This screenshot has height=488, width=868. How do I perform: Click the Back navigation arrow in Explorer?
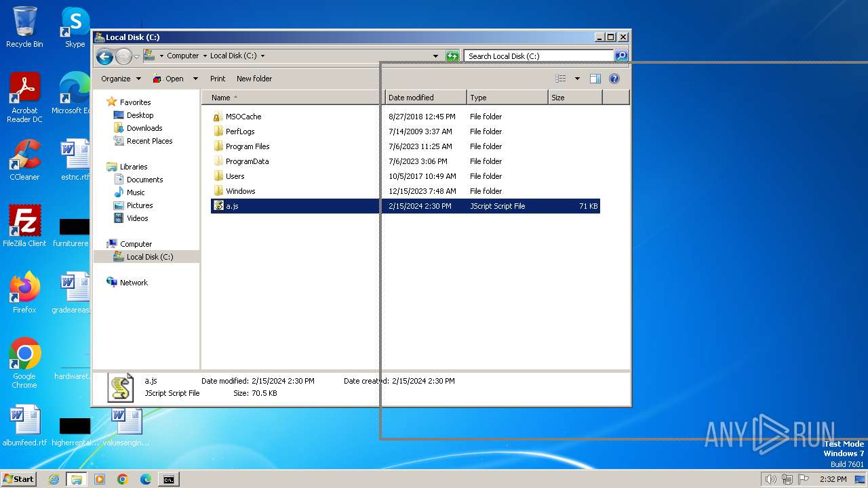(x=104, y=56)
